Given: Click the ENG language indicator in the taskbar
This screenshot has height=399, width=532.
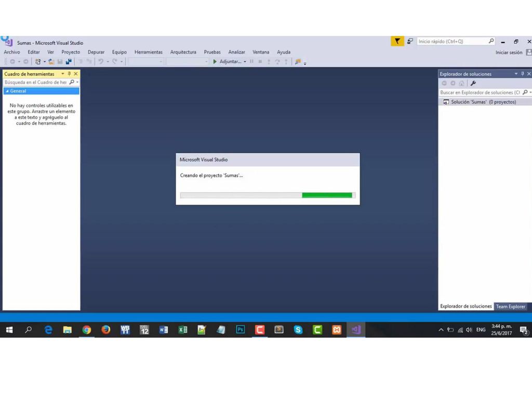Looking at the screenshot, I should coord(481,329).
